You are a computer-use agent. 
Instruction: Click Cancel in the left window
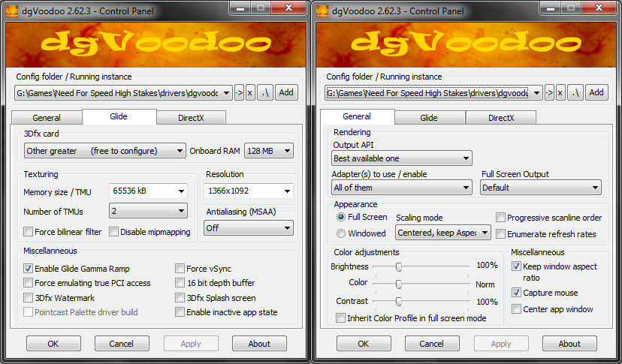coord(122,344)
